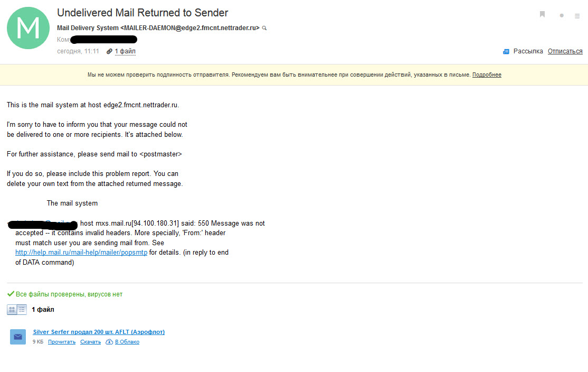Click the sender search magnifier icon
This screenshot has height=372, width=588.
(264, 28)
